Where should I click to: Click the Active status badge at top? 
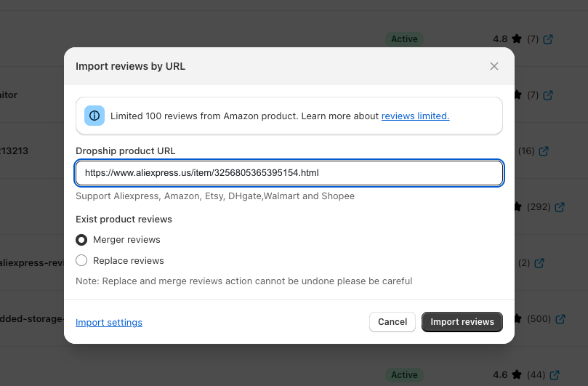click(x=404, y=39)
